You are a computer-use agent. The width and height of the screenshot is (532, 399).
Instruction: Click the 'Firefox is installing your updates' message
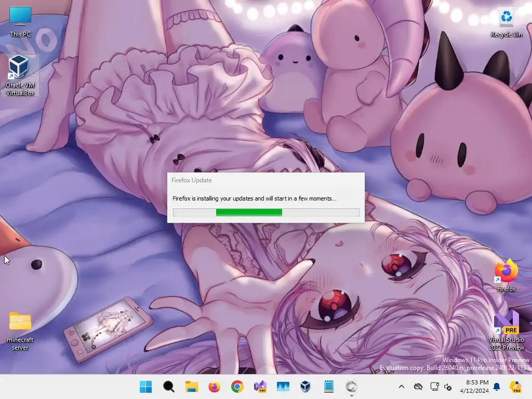[255, 198]
